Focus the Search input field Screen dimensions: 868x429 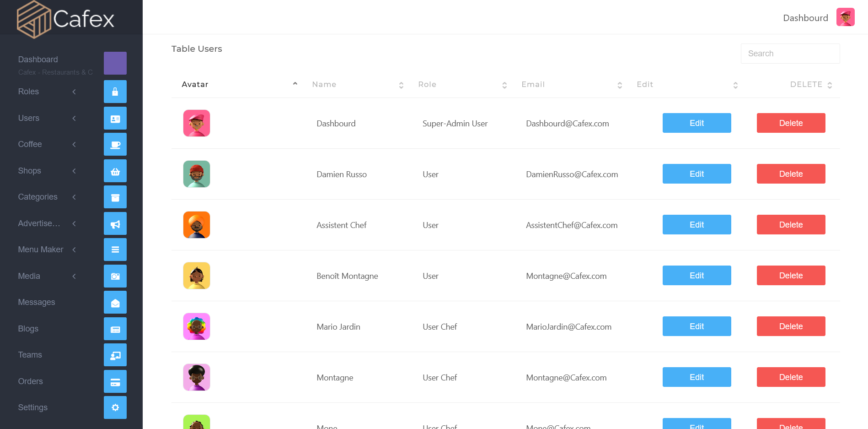(790, 54)
